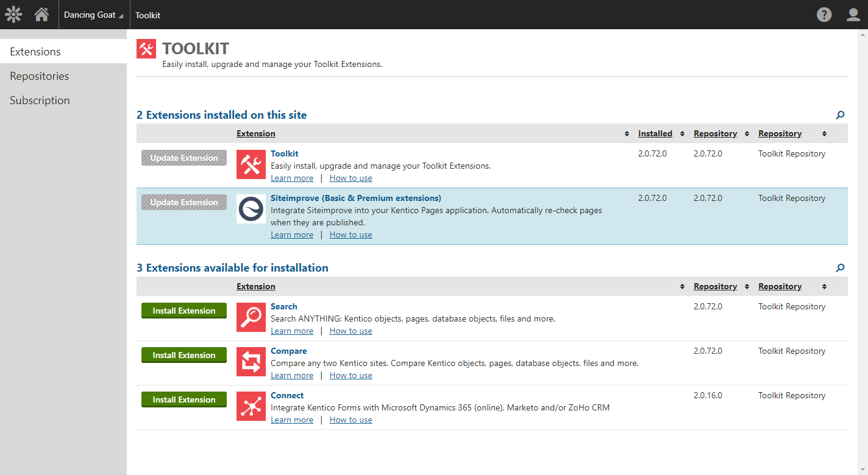This screenshot has width=868, height=475.
Task: Sort available list by Repository name column
Action: 780,286
